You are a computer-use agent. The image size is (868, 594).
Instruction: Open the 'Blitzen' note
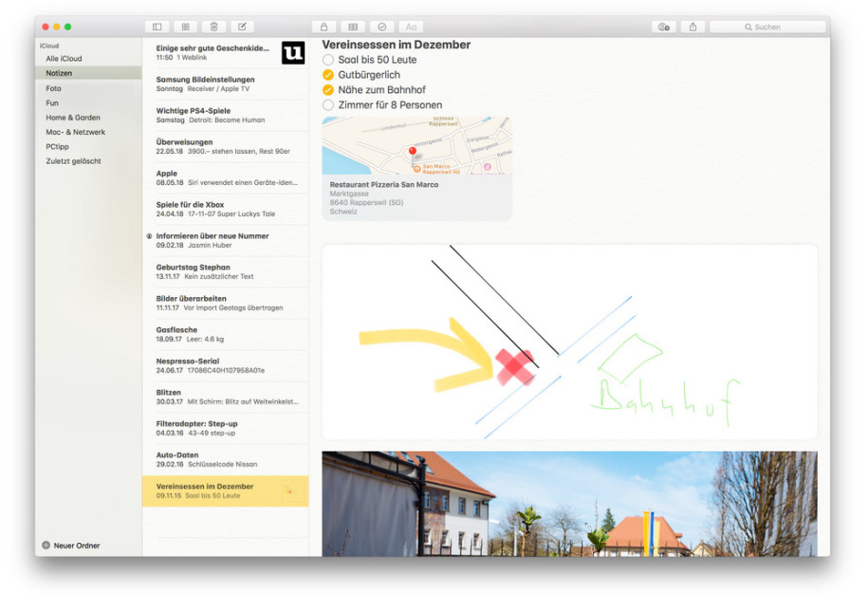point(226,397)
